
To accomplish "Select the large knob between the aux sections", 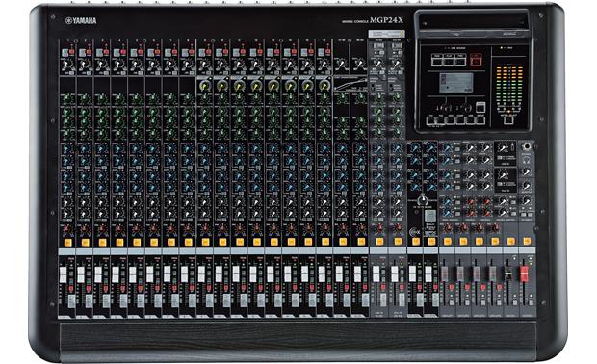I will click(x=422, y=200).
